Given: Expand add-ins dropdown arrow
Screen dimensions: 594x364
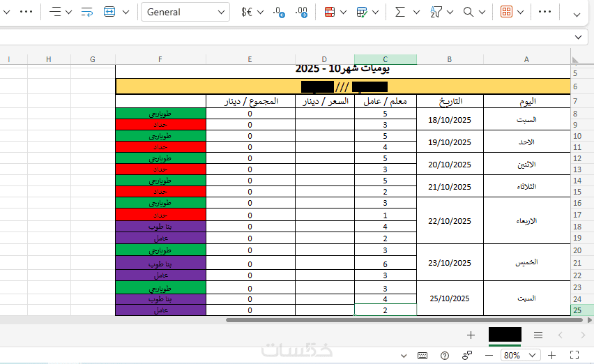Looking at the screenshot, I should [x=521, y=12].
